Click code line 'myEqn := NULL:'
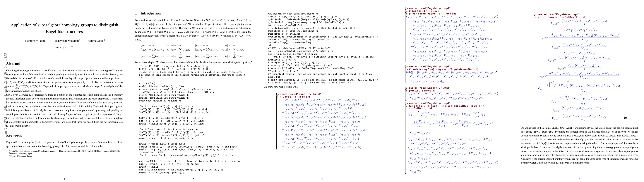This screenshot has height=182, width=644. tap(148, 167)
